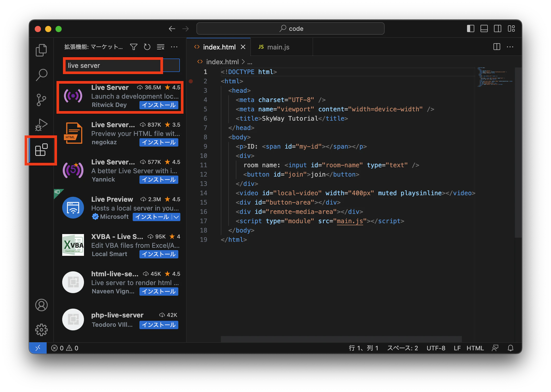Open the Extensions view icon
551x392 pixels.
point(41,150)
